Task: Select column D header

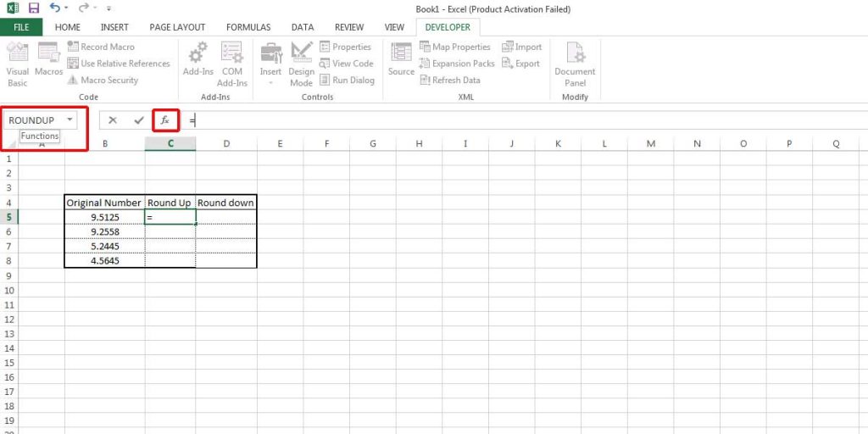Action: tap(226, 144)
